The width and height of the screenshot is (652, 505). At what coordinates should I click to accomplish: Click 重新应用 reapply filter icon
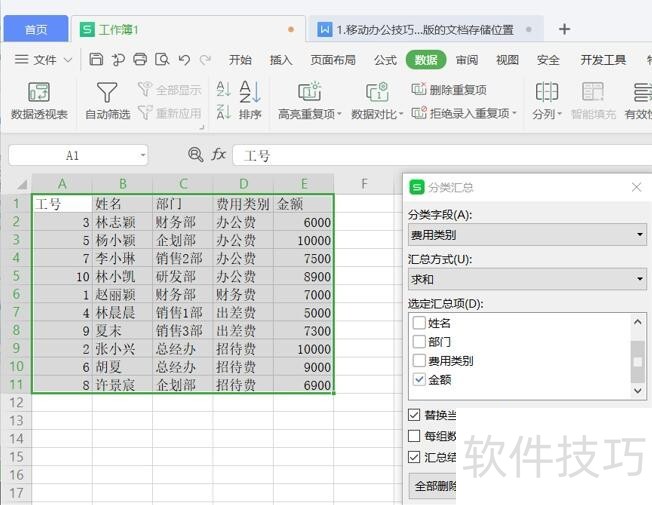point(170,113)
